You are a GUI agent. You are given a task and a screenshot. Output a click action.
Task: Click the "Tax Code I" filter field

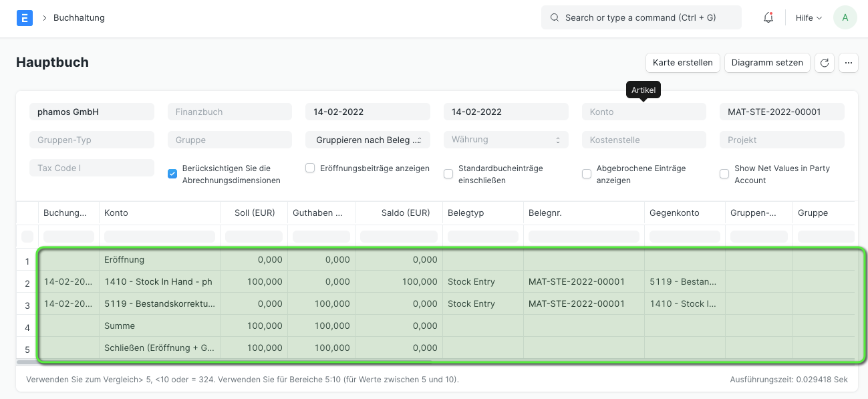click(x=92, y=168)
